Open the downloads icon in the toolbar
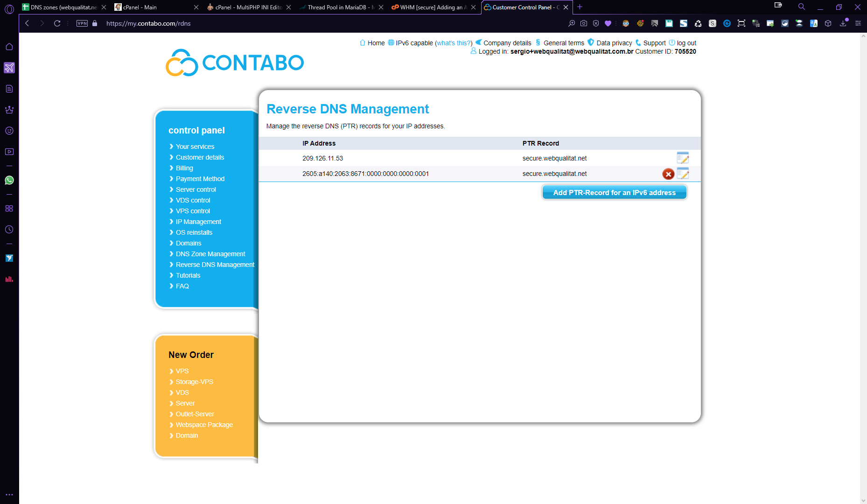This screenshot has width=867, height=504. click(x=843, y=23)
